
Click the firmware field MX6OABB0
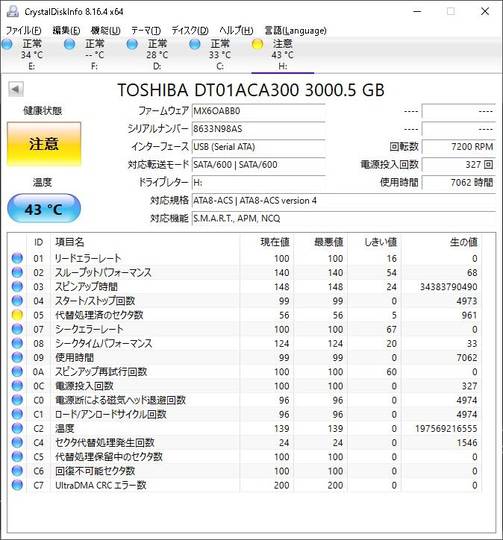pos(258,111)
